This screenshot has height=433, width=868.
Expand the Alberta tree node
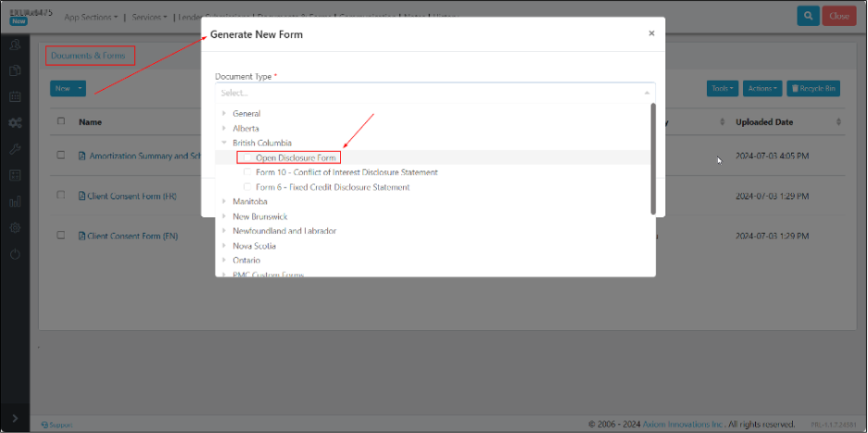pos(223,129)
